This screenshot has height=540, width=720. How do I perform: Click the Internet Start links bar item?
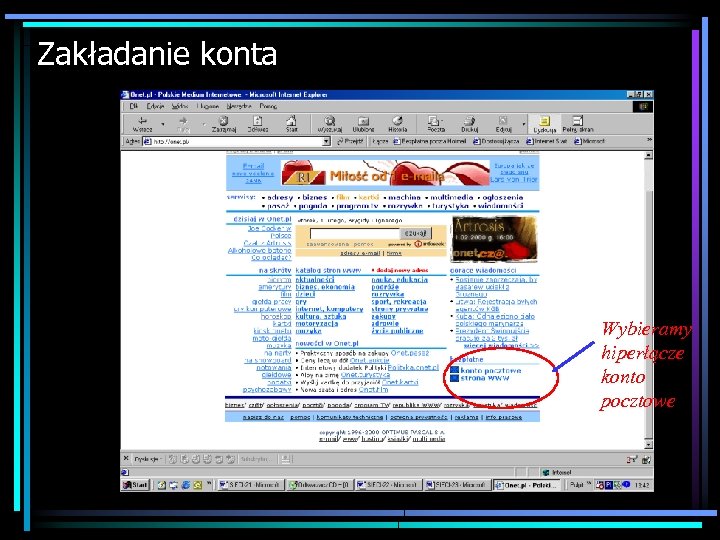tap(546, 141)
